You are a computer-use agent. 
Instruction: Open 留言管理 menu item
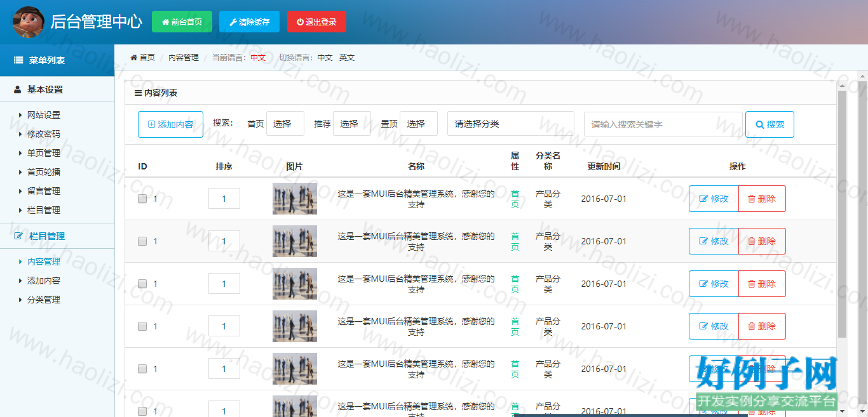click(44, 191)
